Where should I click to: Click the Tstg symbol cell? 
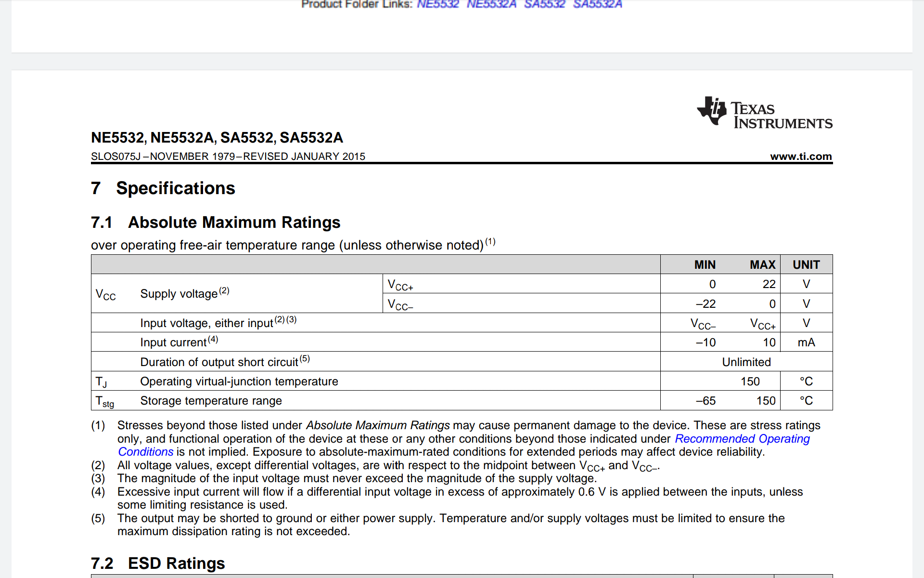tap(105, 402)
